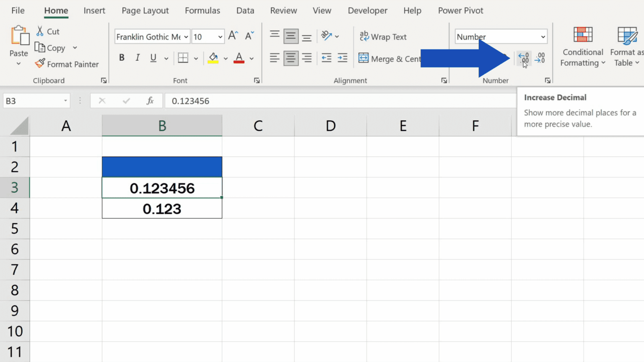Viewport: 644px width, 362px height.
Task: Select cell B4 containing 0.123
Action: point(162,208)
